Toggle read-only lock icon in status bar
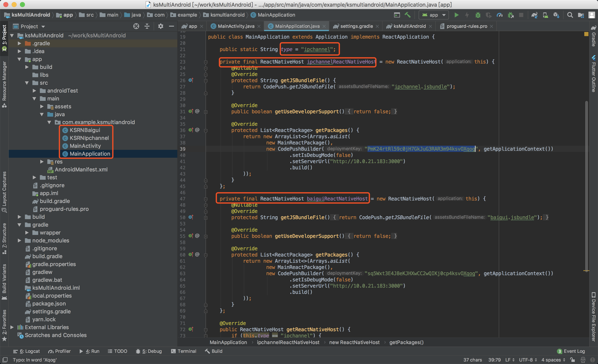Image resolution: width=598 pixels, height=364 pixels. coord(572,360)
